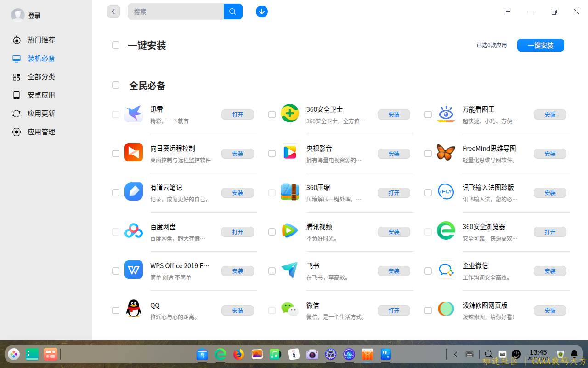Click the 有道云笔记 app icon
The image size is (588, 368).
click(134, 192)
